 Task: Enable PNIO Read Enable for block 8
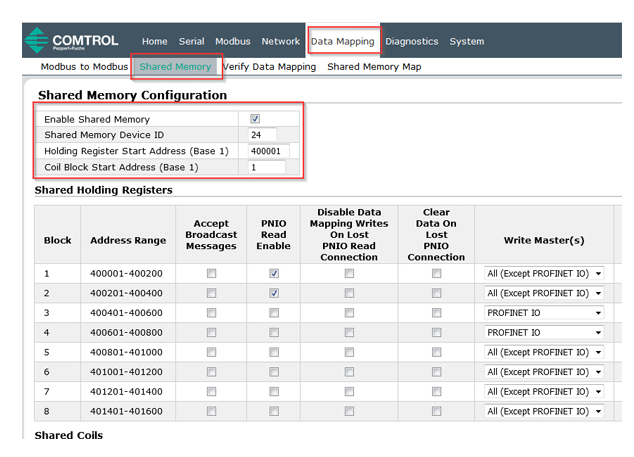click(x=274, y=411)
